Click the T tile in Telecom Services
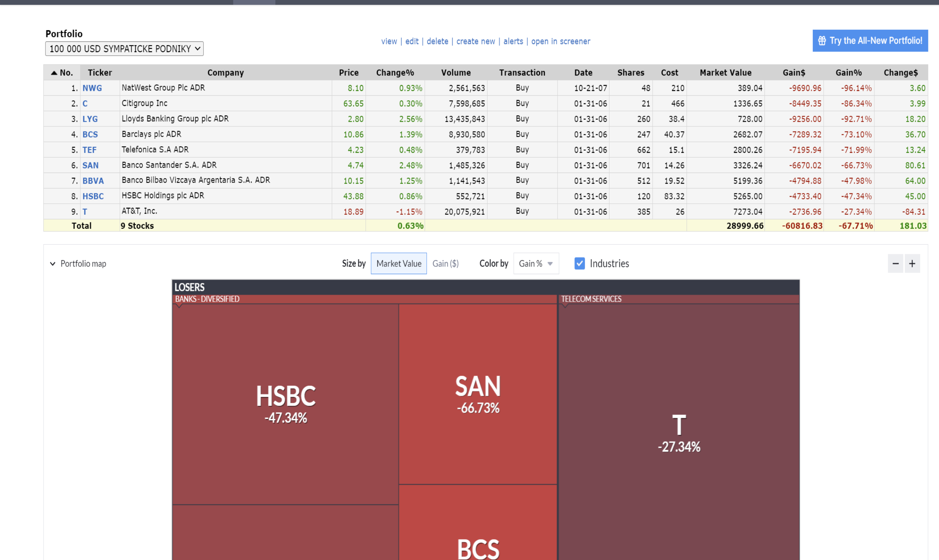This screenshot has height=560, width=939. coord(679,432)
